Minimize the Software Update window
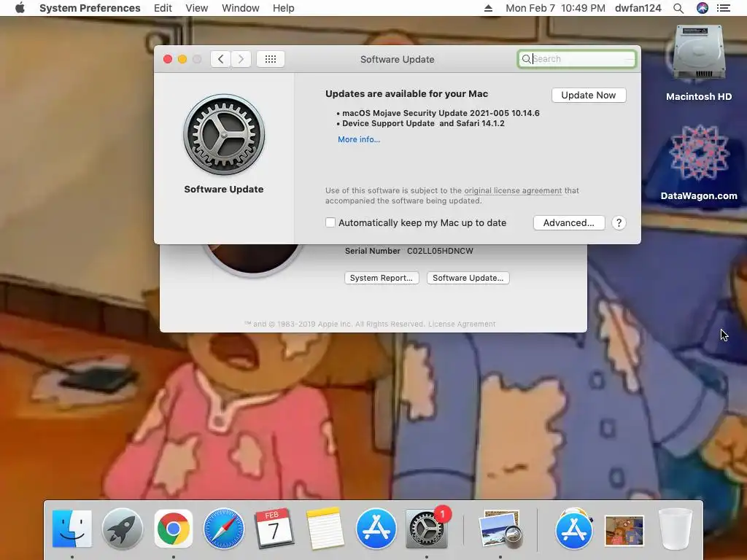This screenshot has width=747, height=560. tap(182, 59)
